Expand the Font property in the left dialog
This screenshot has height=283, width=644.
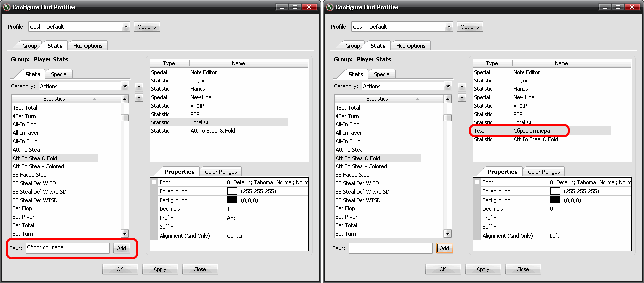(x=154, y=182)
